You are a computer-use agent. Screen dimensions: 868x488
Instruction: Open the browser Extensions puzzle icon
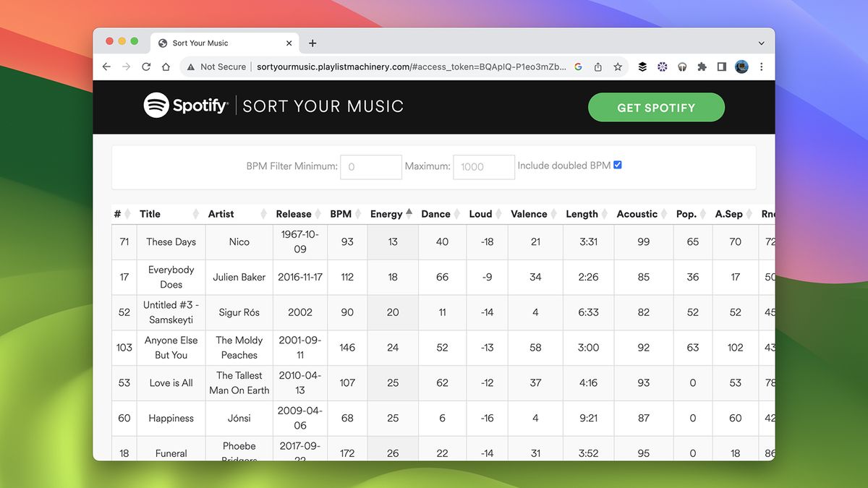pyautogui.click(x=702, y=67)
